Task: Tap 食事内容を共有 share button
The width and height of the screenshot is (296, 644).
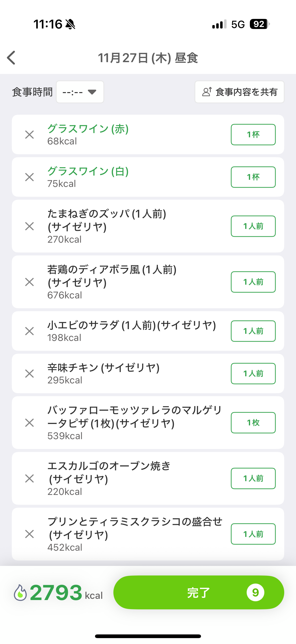Action: pos(239,92)
